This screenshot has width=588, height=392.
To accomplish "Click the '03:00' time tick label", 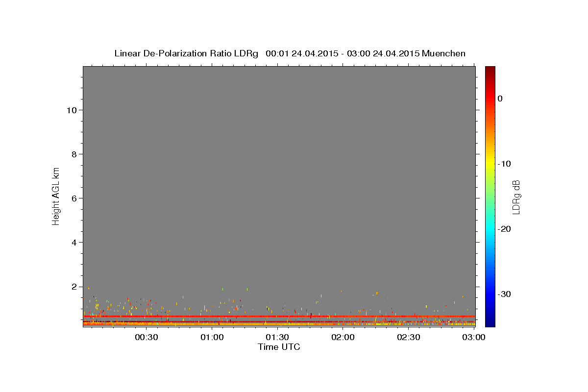I will pyautogui.click(x=474, y=338).
